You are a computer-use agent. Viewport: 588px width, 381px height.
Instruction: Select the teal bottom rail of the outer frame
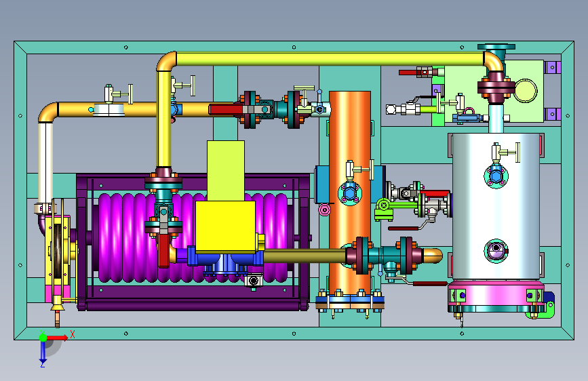[x=294, y=334]
